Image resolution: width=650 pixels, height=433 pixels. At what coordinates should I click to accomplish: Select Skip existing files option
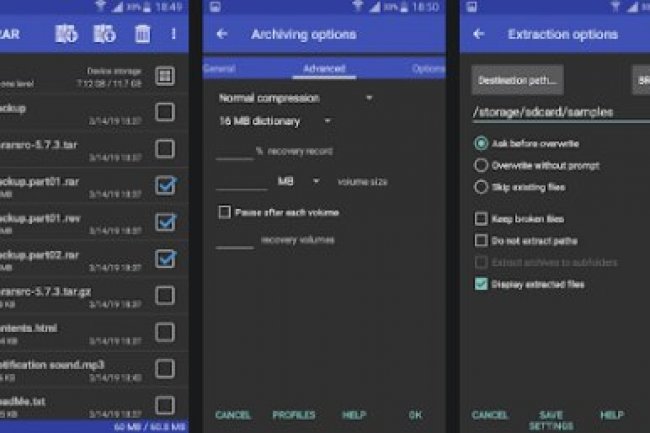point(481,187)
